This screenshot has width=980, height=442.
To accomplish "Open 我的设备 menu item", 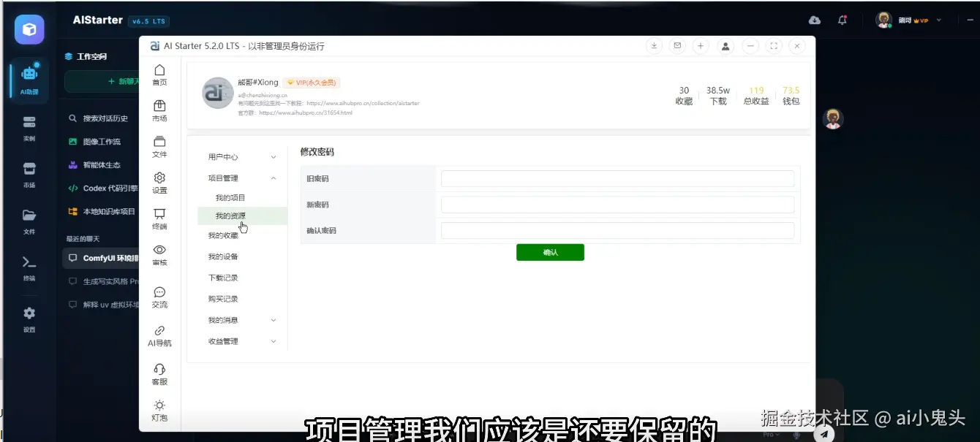I will coord(223,256).
